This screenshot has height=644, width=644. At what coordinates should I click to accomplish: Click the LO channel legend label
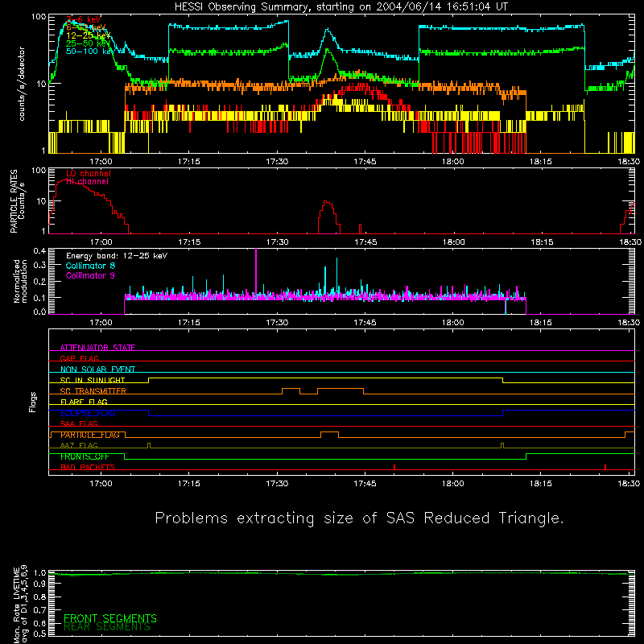pos(89,173)
